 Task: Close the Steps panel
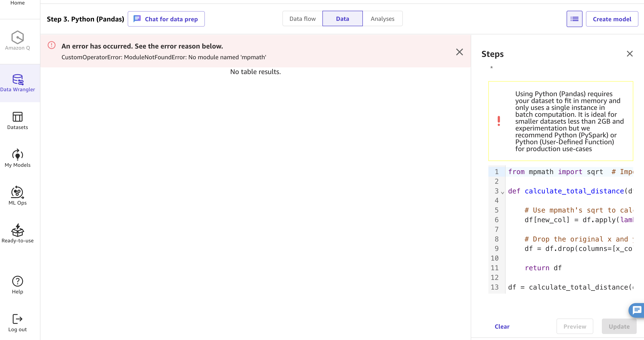630,53
